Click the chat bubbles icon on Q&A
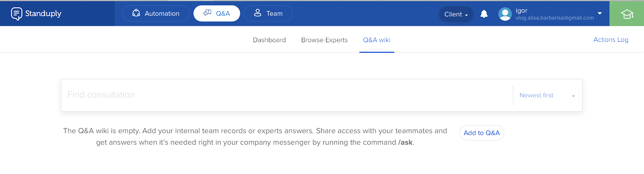The width and height of the screenshot is (644, 174). tap(207, 13)
